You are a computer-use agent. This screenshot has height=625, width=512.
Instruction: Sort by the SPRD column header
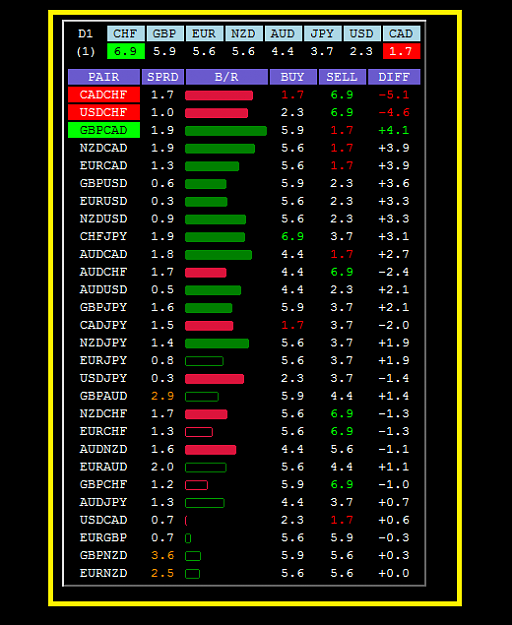coord(163,77)
